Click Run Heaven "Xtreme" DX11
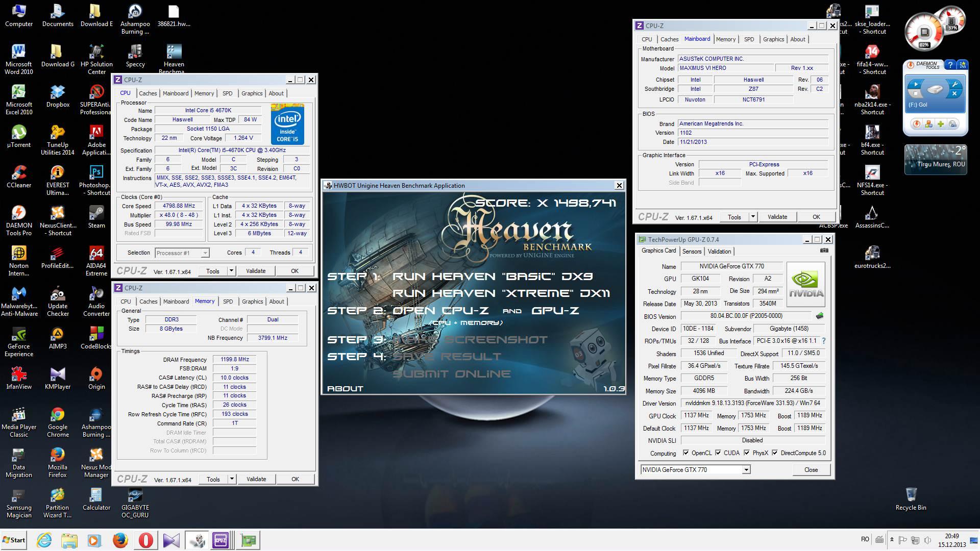 [501, 293]
